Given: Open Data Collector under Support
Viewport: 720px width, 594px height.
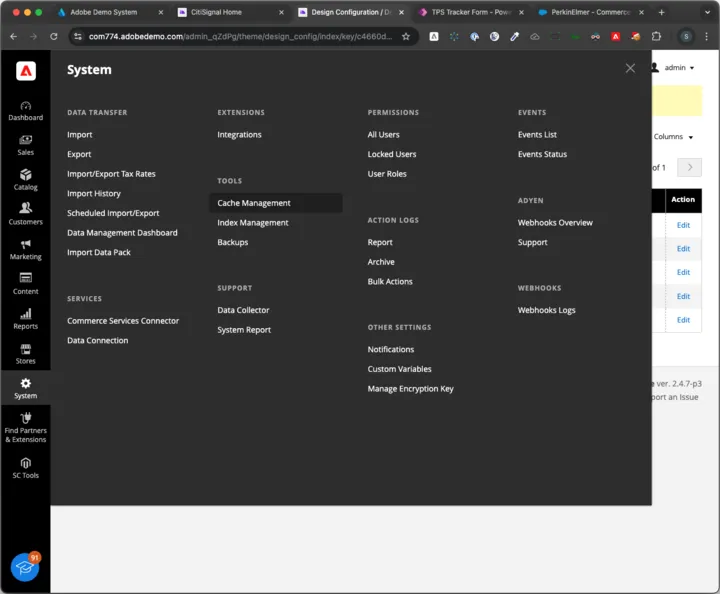Looking at the screenshot, I should 243,310.
